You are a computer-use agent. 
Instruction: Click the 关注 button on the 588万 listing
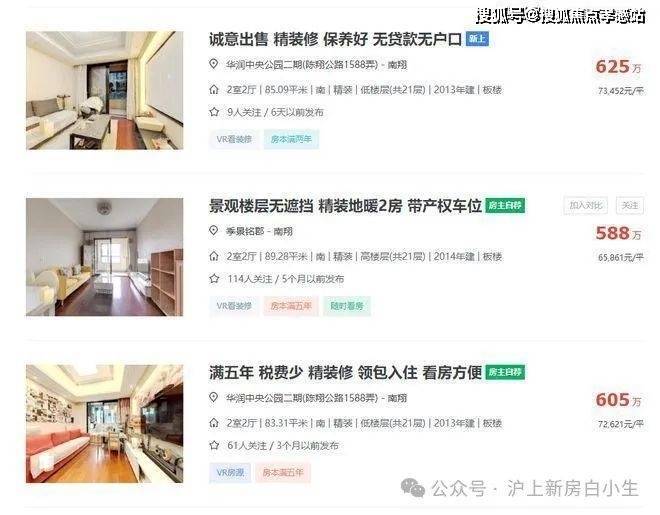tap(630, 205)
